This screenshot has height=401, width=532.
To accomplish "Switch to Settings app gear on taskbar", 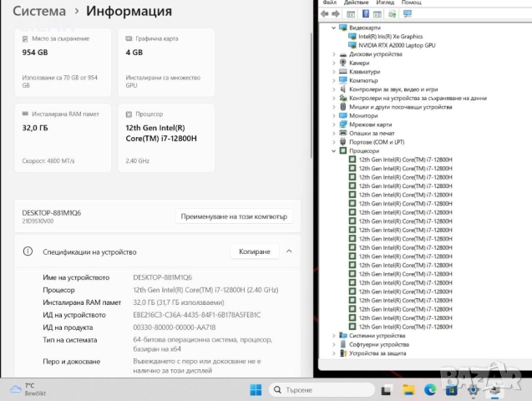I will [x=473, y=390].
